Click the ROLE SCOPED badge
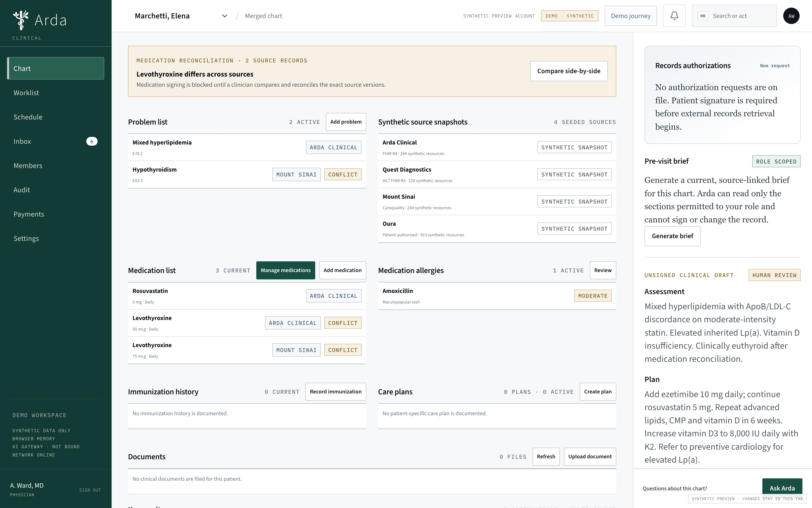This screenshot has height=508, width=812. (x=776, y=161)
